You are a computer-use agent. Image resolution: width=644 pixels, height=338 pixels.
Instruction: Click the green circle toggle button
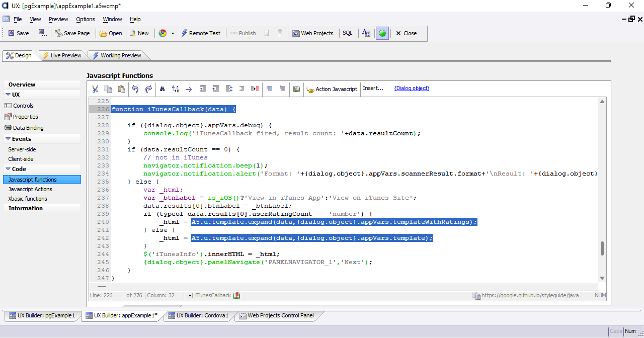pos(382,33)
